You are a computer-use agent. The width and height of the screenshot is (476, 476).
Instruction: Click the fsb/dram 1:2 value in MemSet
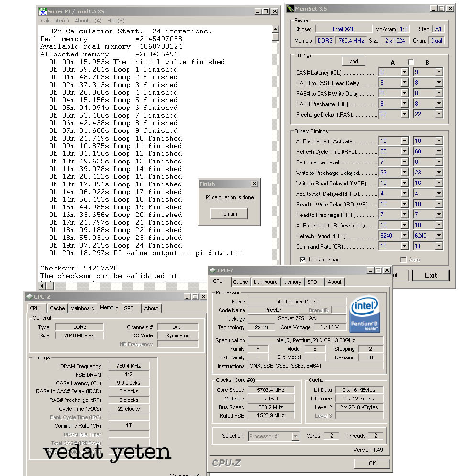[404, 29]
